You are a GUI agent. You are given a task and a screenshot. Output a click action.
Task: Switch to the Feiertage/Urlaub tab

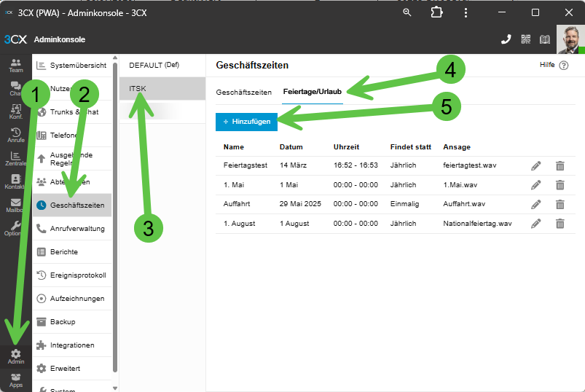[x=313, y=92]
